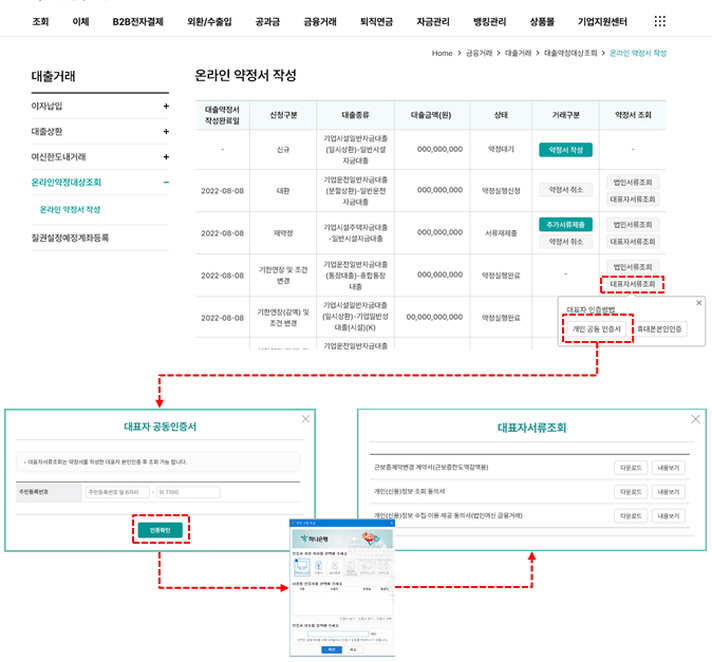
Task: Click the green 약정서 작성 button
Action: pos(566,149)
